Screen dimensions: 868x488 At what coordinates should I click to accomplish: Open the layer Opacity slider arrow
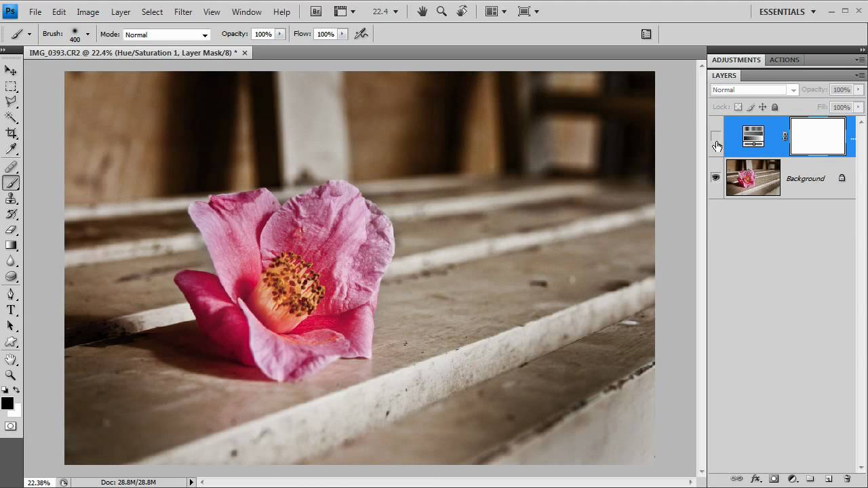(x=859, y=89)
